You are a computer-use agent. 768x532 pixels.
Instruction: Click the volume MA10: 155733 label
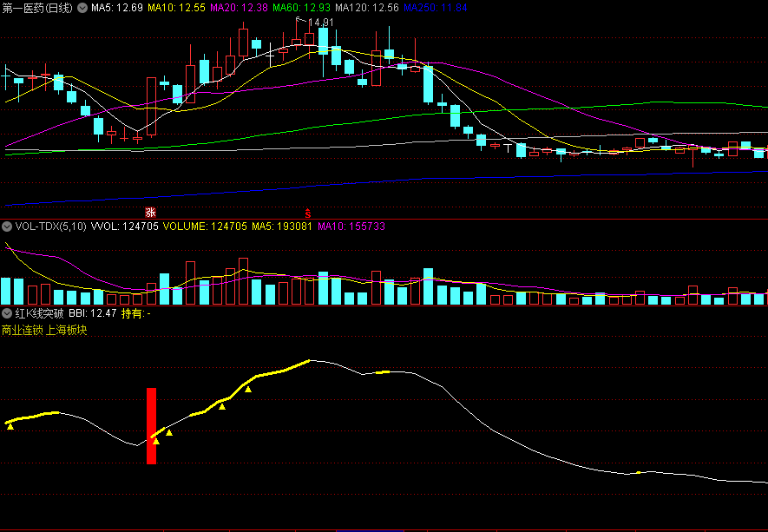click(351, 227)
